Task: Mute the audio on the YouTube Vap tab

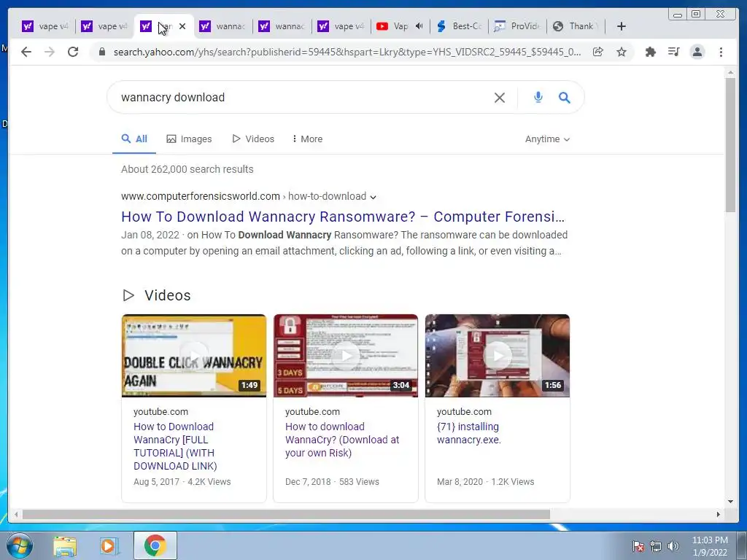Action: click(419, 26)
